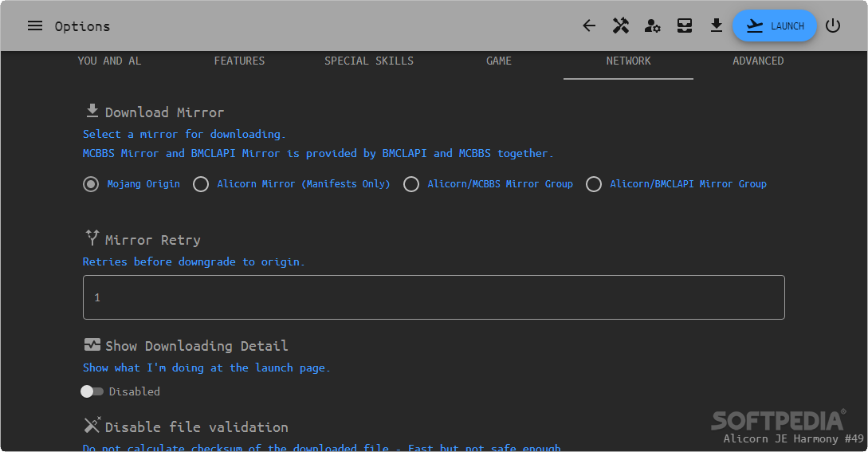Open the Game tab
Viewport: 868px width, 452px height.
click(x=499, y=61)
